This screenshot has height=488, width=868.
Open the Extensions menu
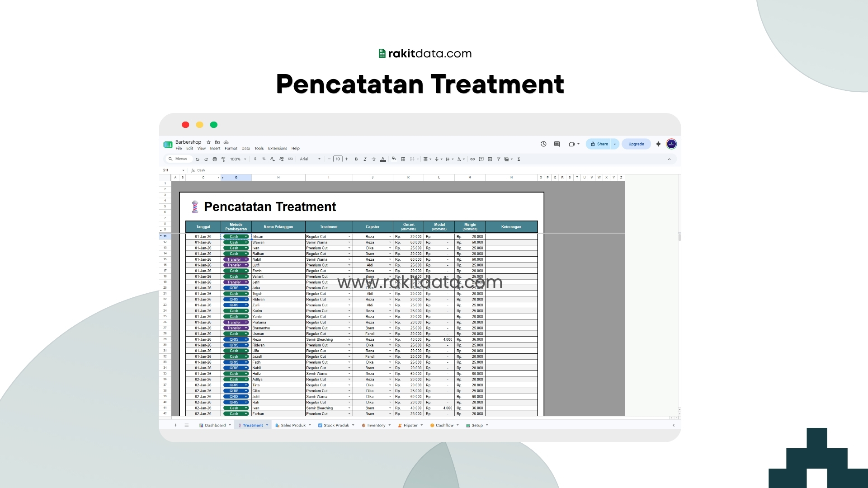(278, 148)
